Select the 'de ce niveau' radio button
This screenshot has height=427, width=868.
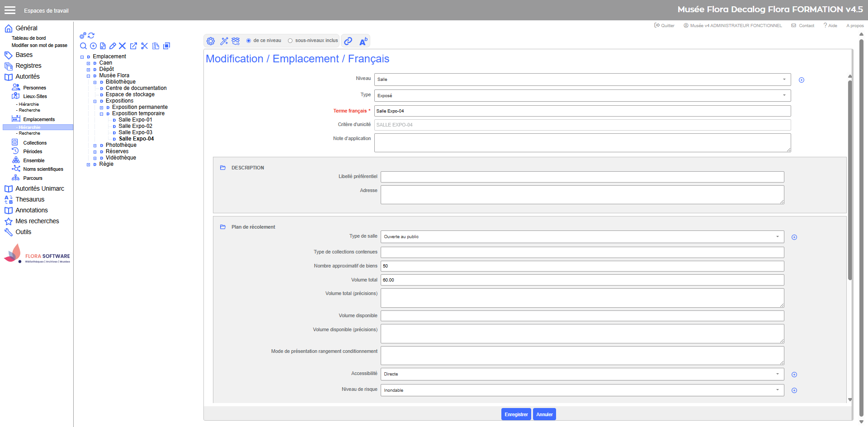249,41
